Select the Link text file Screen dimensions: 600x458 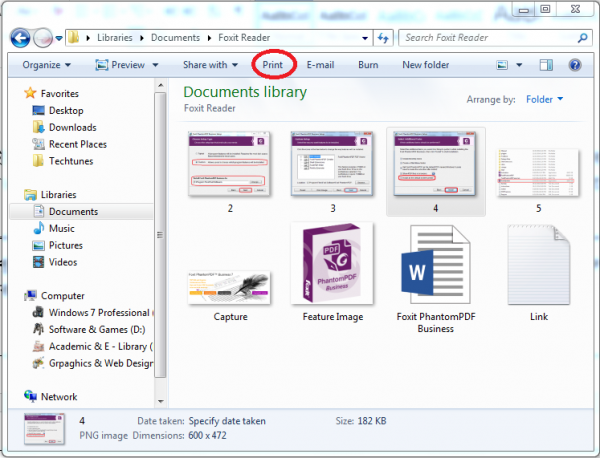(x=538, y=273)
